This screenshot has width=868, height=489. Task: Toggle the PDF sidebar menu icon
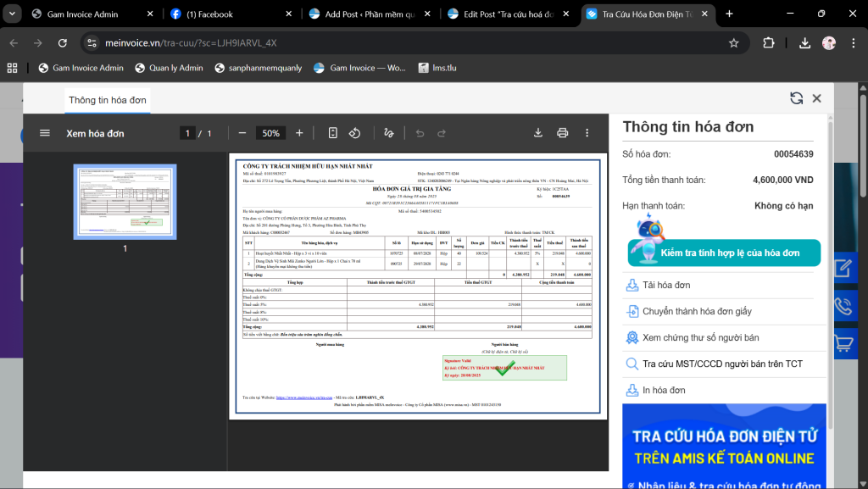point(45,133)
